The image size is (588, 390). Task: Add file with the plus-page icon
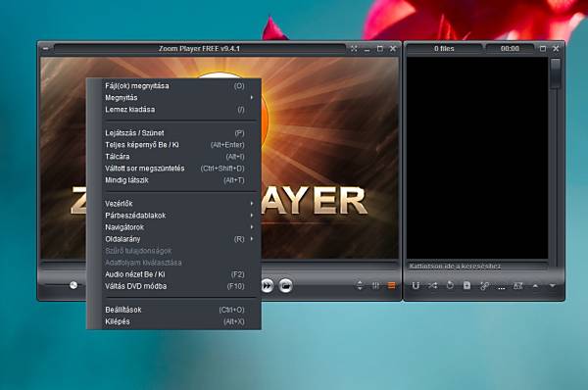(466, 286)
